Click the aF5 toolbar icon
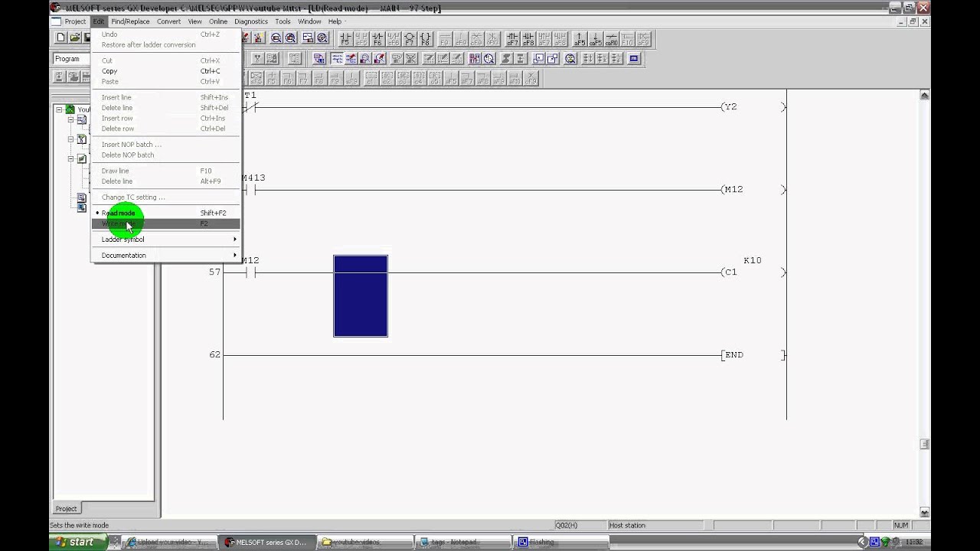The height and width of the screenshot is (551, 980). (580, 38)
